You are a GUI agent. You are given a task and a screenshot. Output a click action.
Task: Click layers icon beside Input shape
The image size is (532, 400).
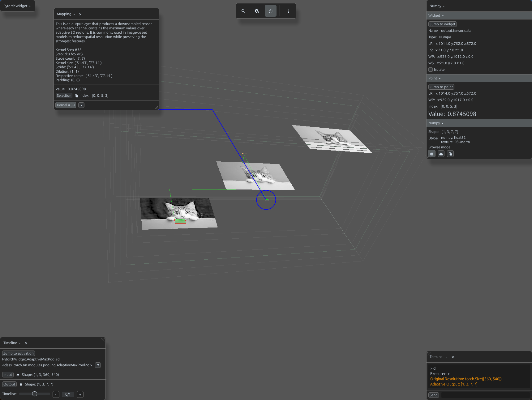click(18, 375)
